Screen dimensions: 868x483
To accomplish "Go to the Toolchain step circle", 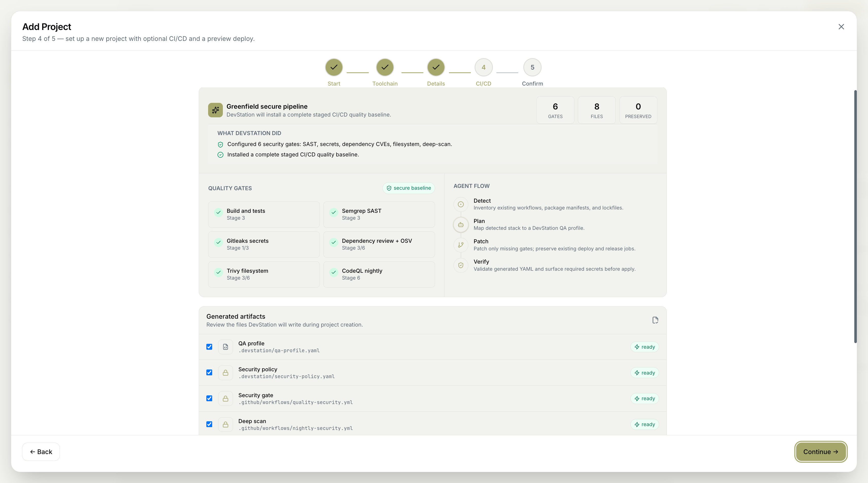I will (385, 67).
